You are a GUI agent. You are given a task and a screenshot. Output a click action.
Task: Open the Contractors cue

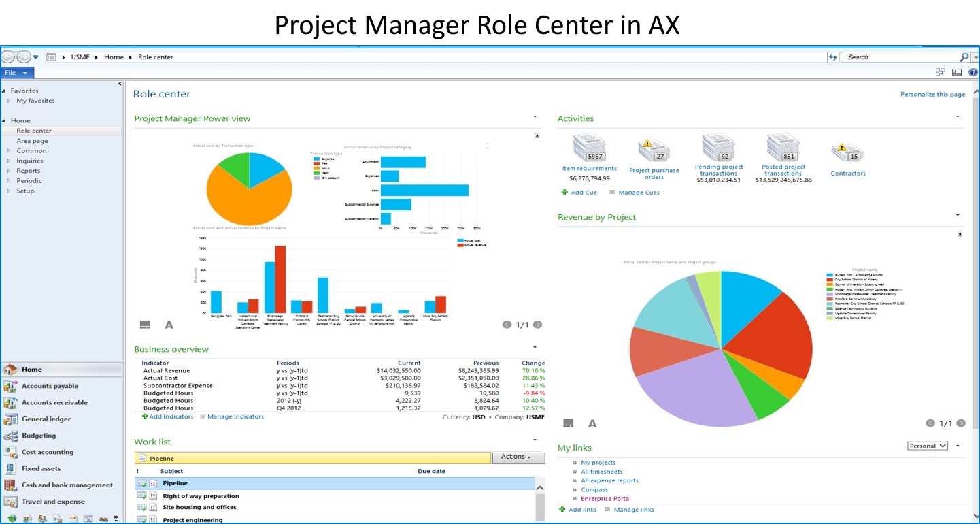(847, 153)
